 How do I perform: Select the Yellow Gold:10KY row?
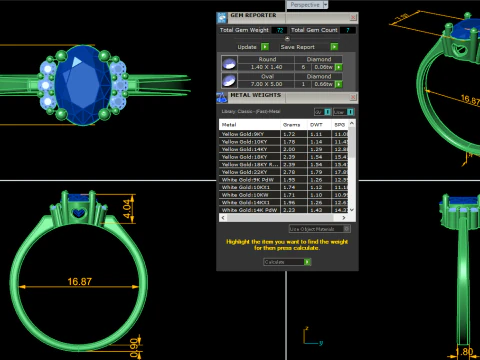(x=283, y=142)
